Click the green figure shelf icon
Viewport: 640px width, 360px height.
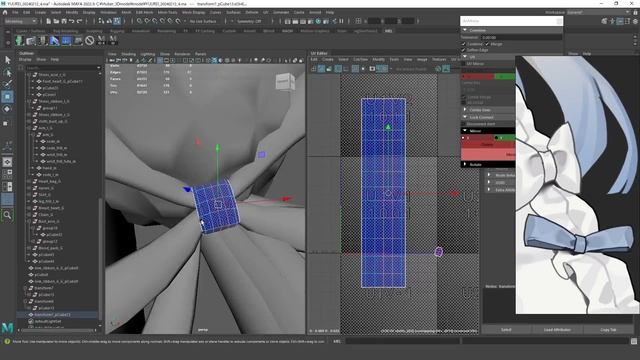[19, 40]
